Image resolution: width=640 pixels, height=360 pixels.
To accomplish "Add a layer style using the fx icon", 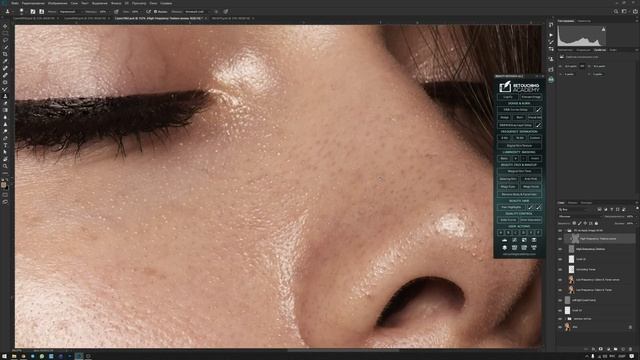I will coord(593,349).
